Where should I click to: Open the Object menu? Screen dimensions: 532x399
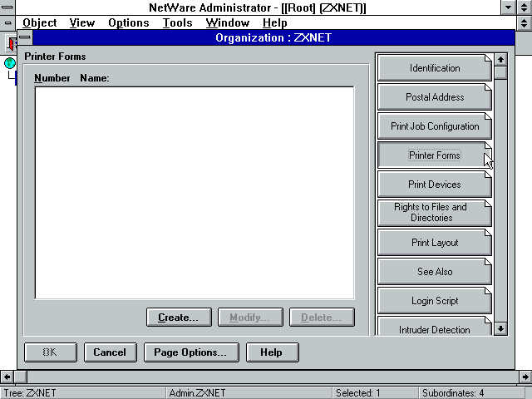(x=40, y=22)
